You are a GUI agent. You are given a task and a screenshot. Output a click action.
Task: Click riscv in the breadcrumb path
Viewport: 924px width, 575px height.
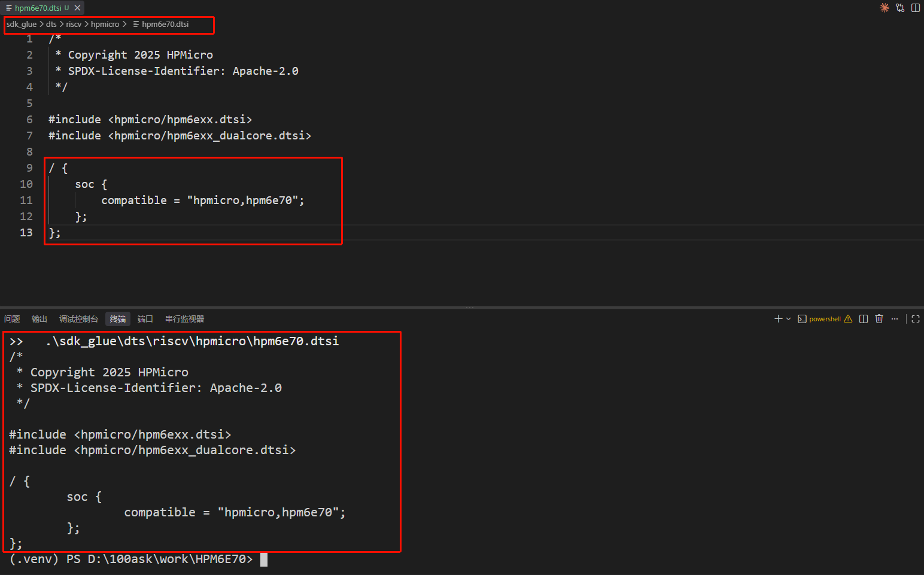pos(74,25)
